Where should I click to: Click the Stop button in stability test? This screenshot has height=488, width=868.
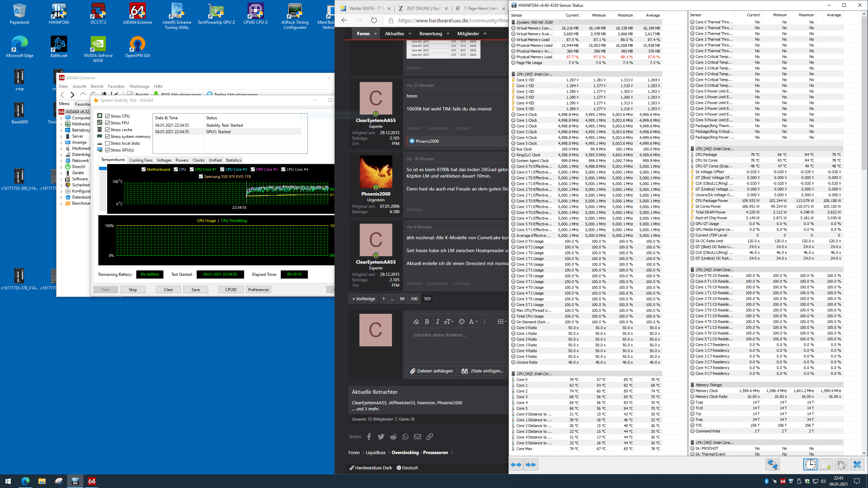[133, 290]
